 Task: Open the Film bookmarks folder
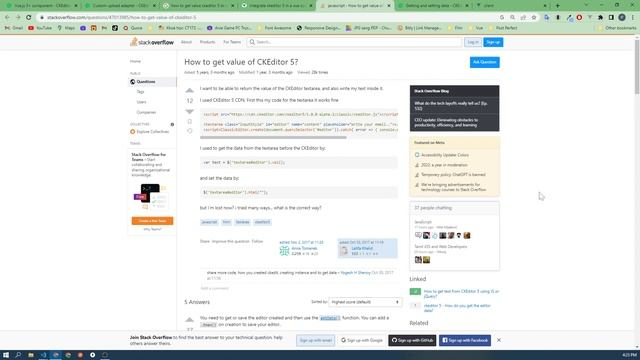point(455,28)
